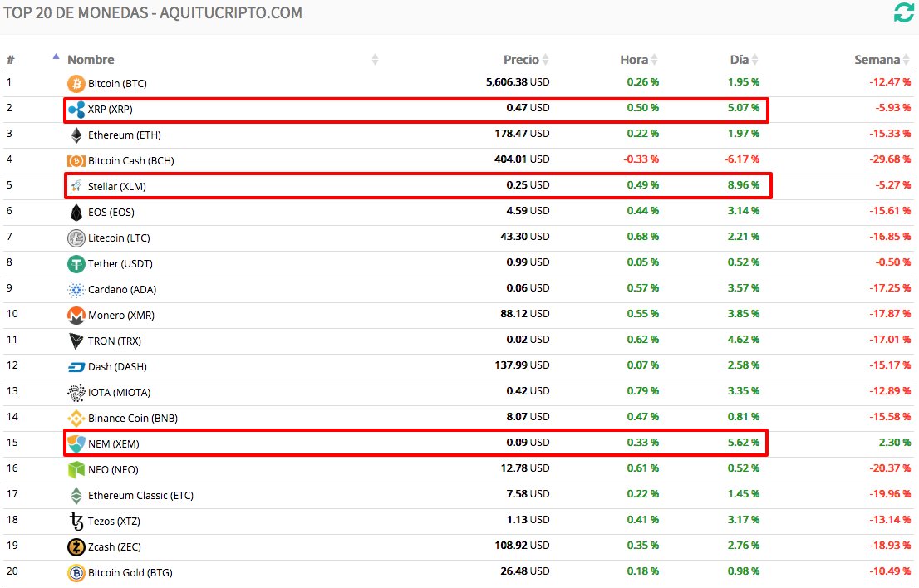Click the EOS coin logo
This screenshot has height=588, width=919.
[x=76, y=212]
